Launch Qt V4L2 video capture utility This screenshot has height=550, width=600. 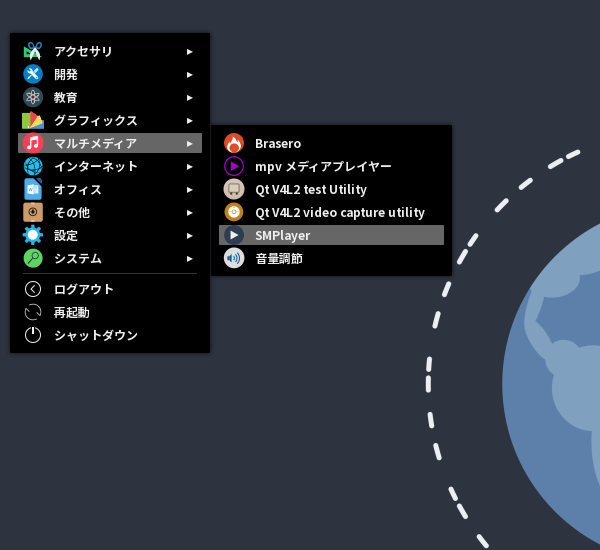(331, 212)
